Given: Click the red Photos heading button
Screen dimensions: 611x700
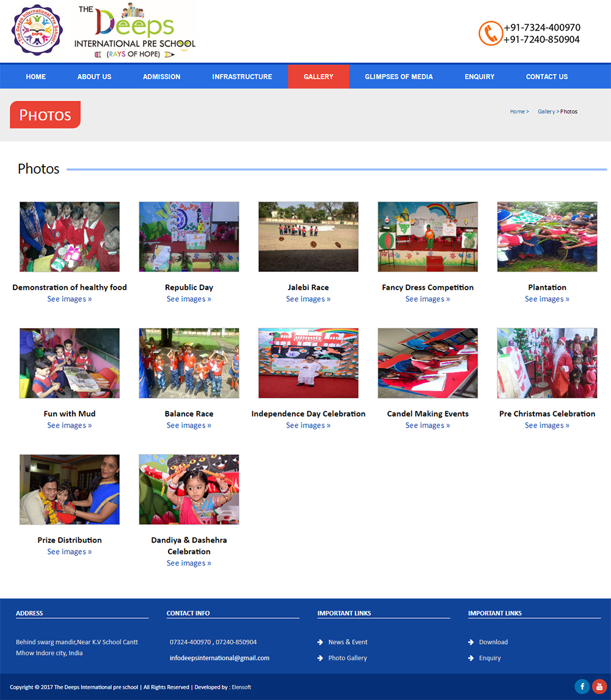Looking at the screenshot, I should click(x=45, y=115).
